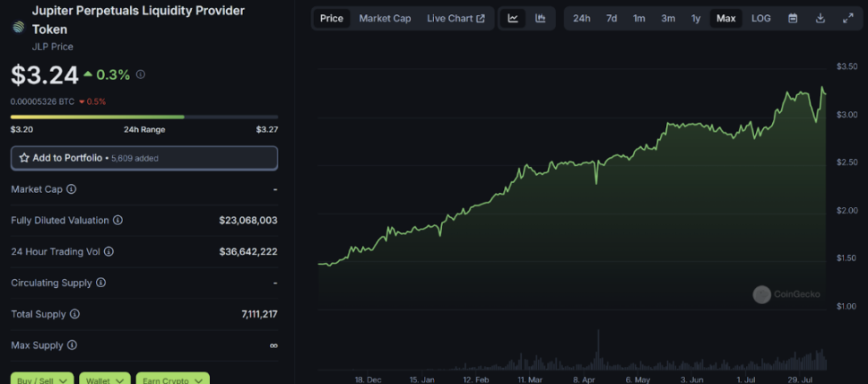
Task: Click 24 Hour Trading Vol info icon
Action: coord(109,251)
